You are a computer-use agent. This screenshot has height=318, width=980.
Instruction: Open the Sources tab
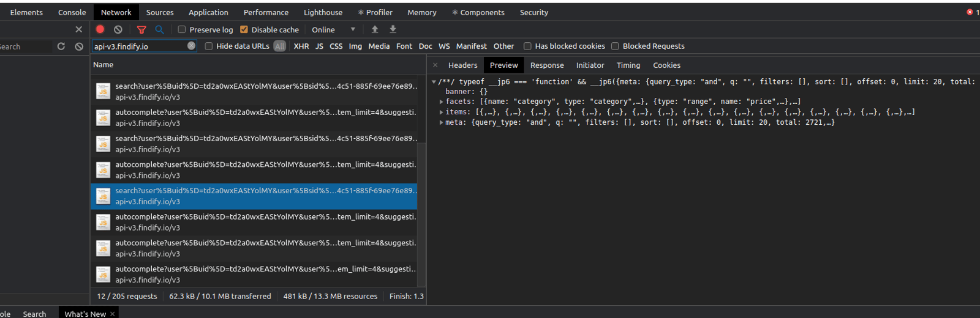pyautogui.click(x=160, y=12)
